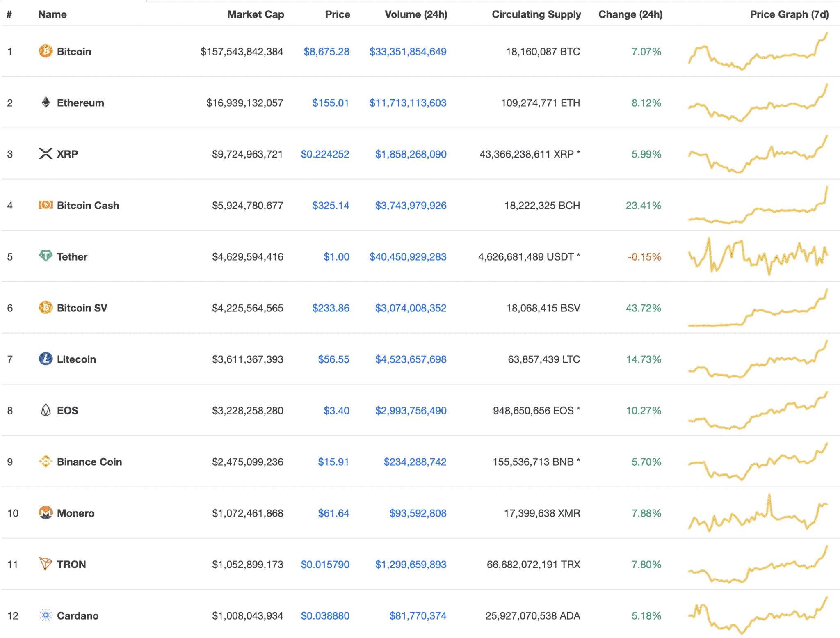
Task: Click Cardano volume $81,770,374
Action: tap(418, 615)
